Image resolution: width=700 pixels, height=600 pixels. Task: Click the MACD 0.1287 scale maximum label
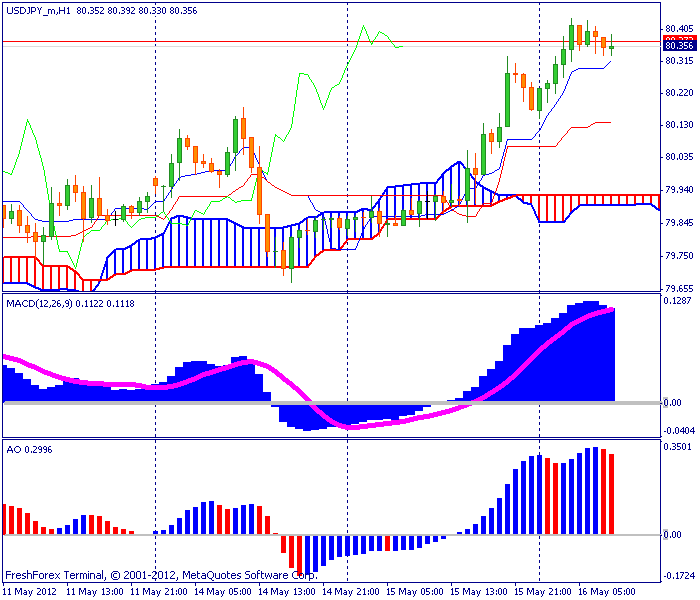tap(677, 301)
